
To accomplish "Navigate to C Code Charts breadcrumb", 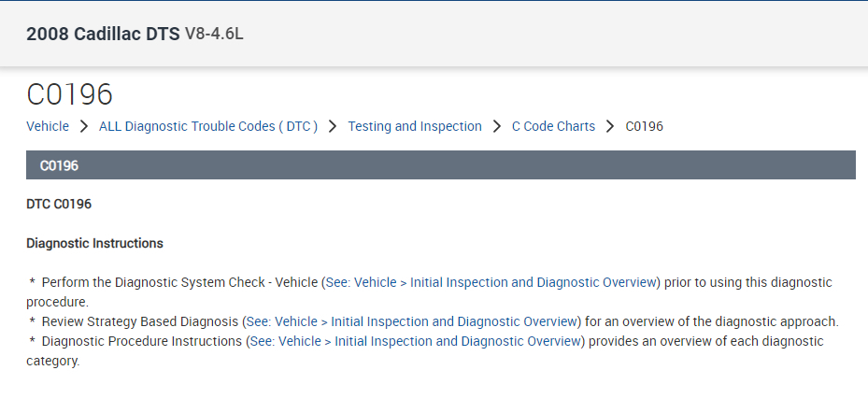I will click(x=553, y=126).
